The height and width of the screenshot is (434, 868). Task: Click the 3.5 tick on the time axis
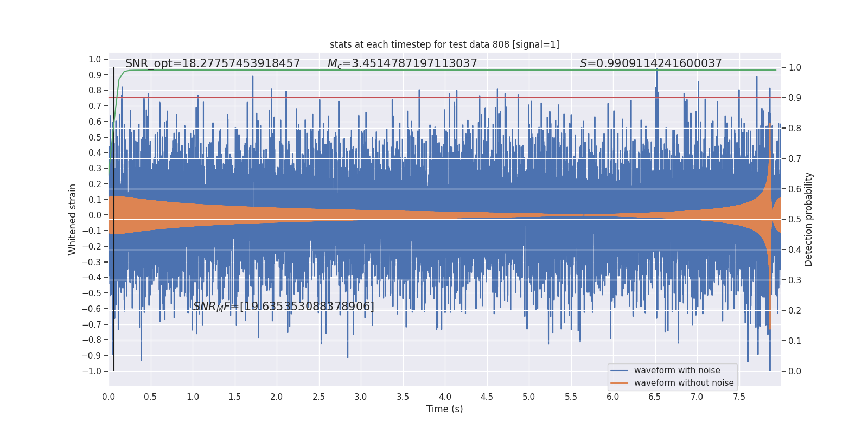click(x=403, y=397)
